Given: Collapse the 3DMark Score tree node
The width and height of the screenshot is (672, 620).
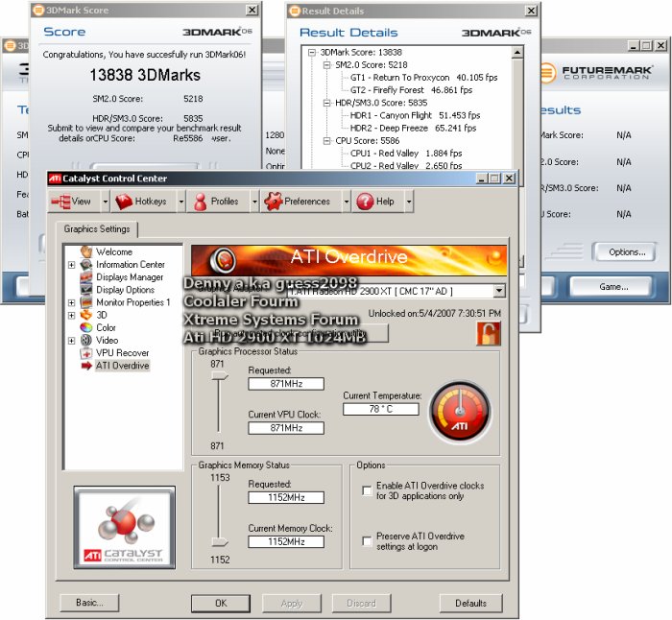Looking at the screenshot, I should 313,53.
